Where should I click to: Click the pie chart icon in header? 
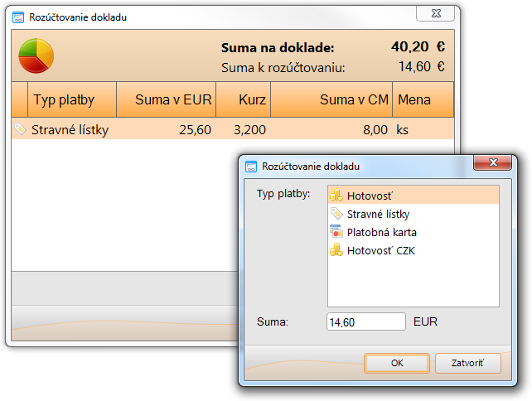click(36, 54)
